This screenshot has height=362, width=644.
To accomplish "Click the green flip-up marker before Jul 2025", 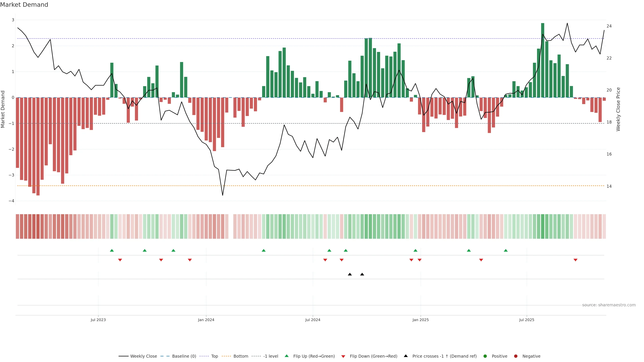I will [506, 250].
